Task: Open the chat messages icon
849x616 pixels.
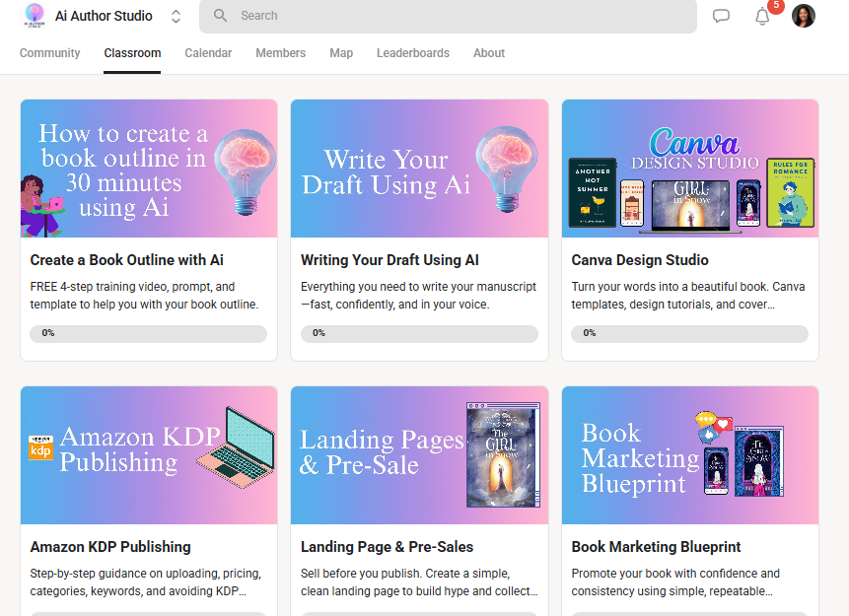Action: [x=721, y=16]
